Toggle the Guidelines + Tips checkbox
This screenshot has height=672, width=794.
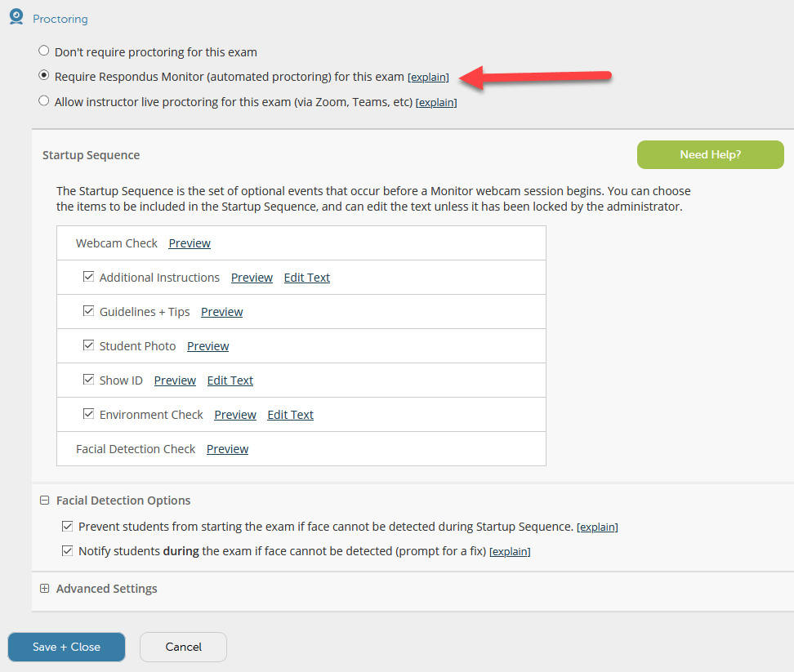(x=88, y=311)
